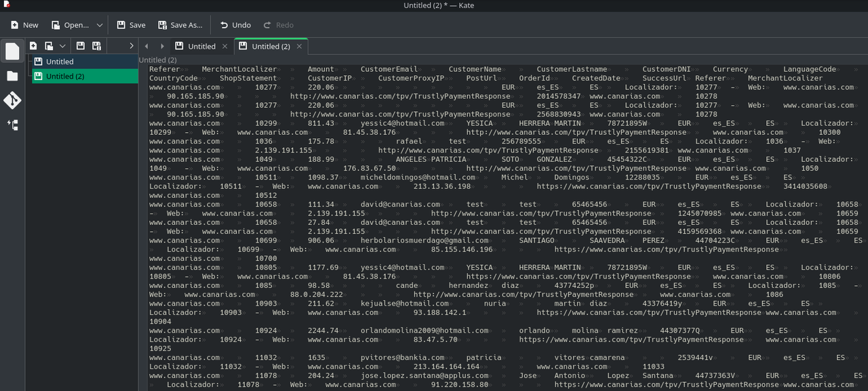Close the Untitled tab
Viewport: 868px width, 391px height.
[225, 47]
